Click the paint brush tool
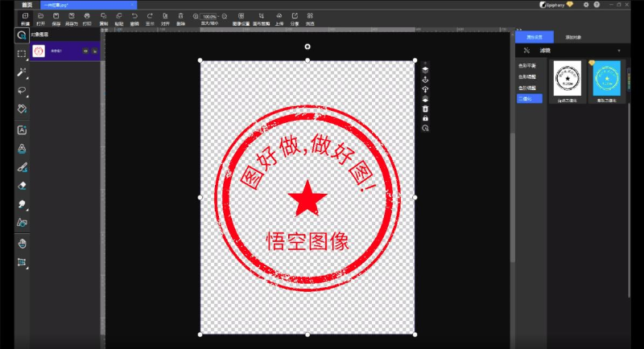 click(x=22, y=167)
